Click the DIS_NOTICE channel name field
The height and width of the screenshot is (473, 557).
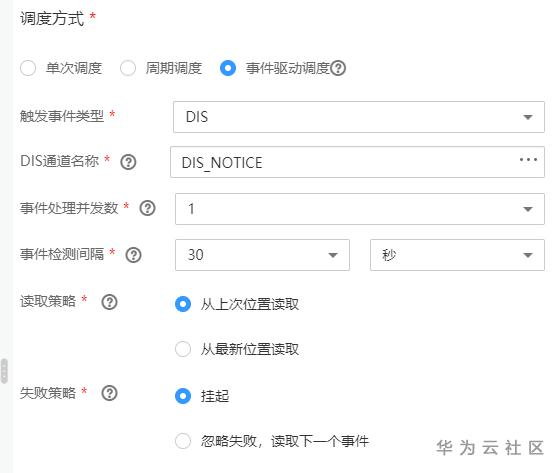(x=357, y=162)
